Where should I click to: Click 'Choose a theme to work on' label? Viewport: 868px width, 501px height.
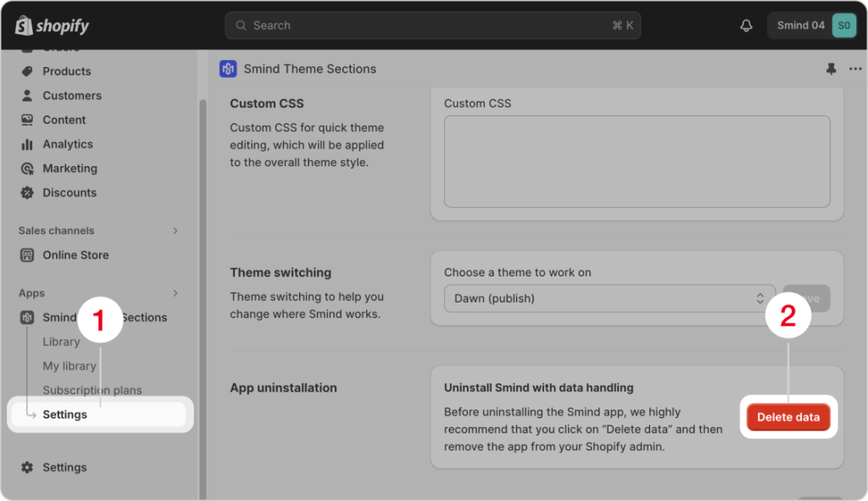tap(518, 273)
